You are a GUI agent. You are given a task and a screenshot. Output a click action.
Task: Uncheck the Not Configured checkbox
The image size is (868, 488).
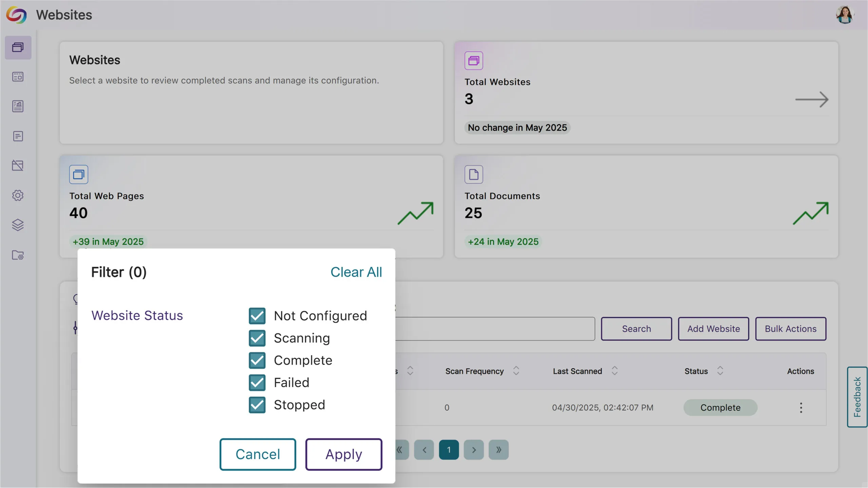click(x=257, y=316)
